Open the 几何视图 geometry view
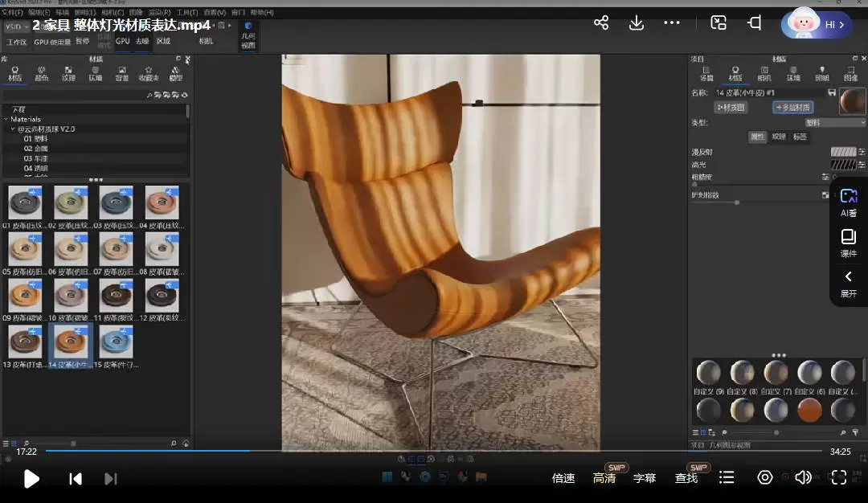868x503 pixels. [248, 36]
